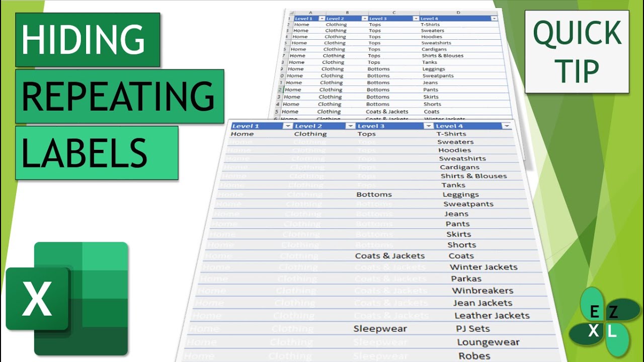Image resolution: width=644 pixels, height=362 pixels.
Task: Select the Winter Jackets cell
Action: coord(483,267)
